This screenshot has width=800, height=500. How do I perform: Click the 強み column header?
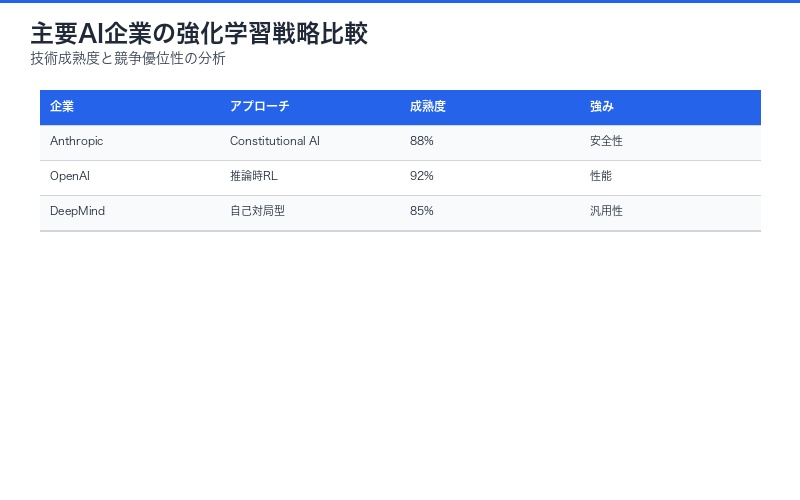(601, 106)
